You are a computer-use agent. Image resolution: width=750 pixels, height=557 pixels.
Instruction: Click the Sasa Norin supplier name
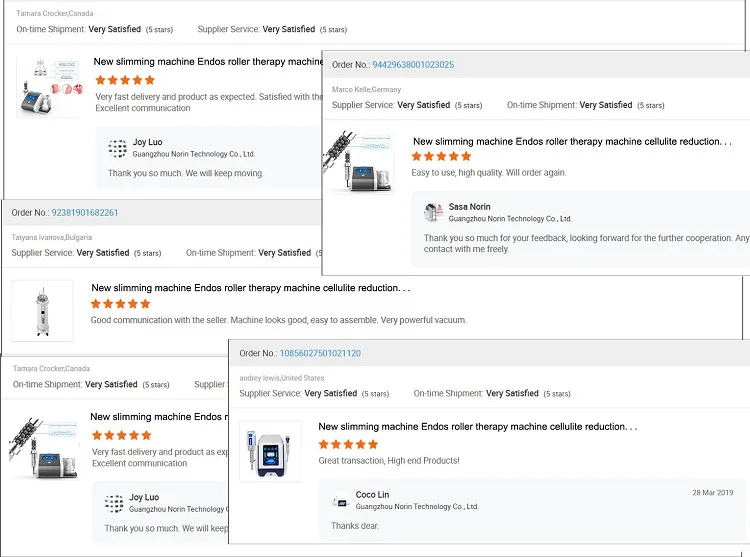pos(470,207)
